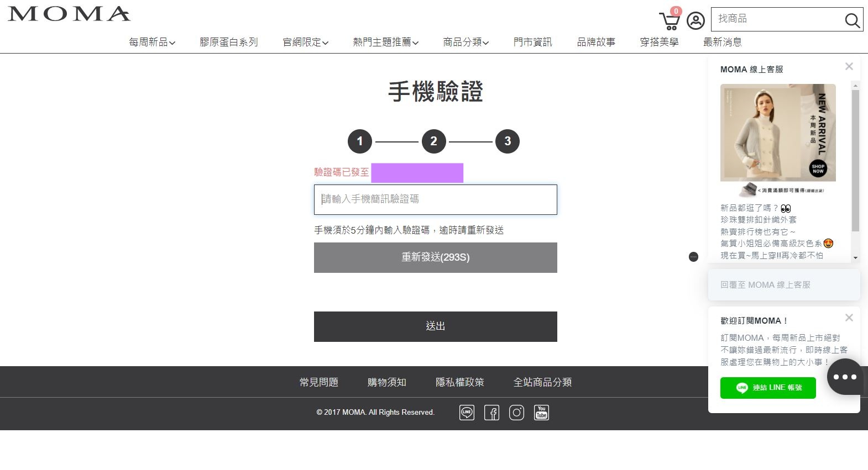Close the 歡迎訂閱MOMA popup
Image resolution: width=868 pixels, height=470 pixels.
[x=849, y=318]
